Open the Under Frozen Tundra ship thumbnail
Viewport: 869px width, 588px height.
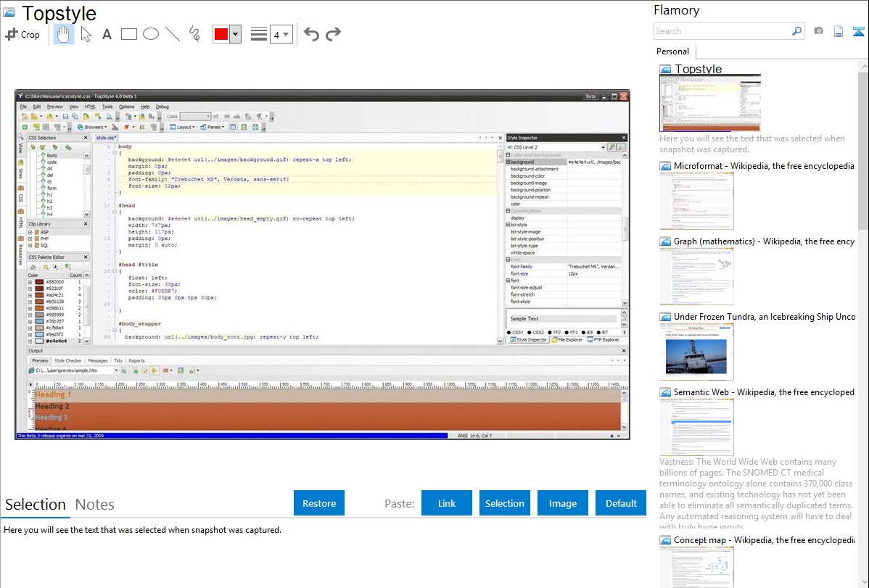pos(696,352)
